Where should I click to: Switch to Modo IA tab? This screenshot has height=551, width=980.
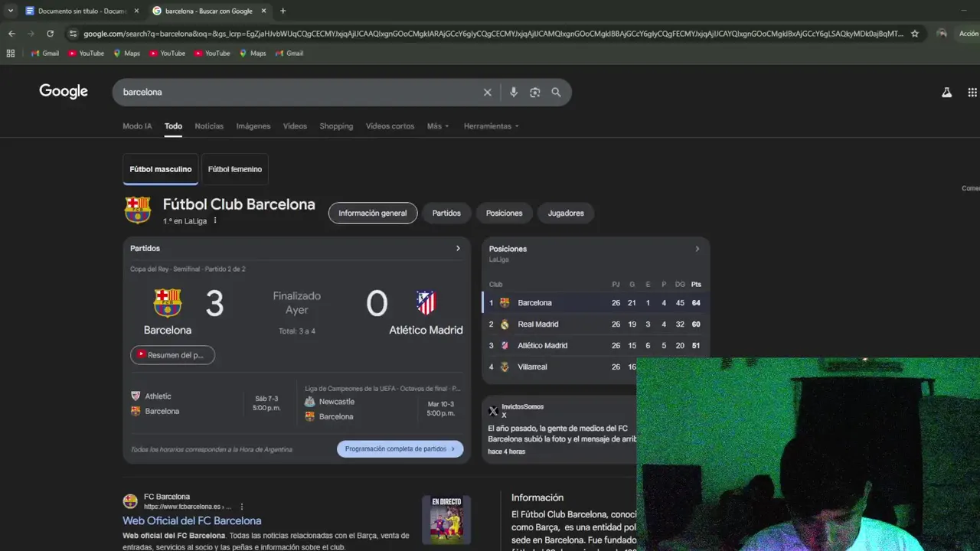137,126
